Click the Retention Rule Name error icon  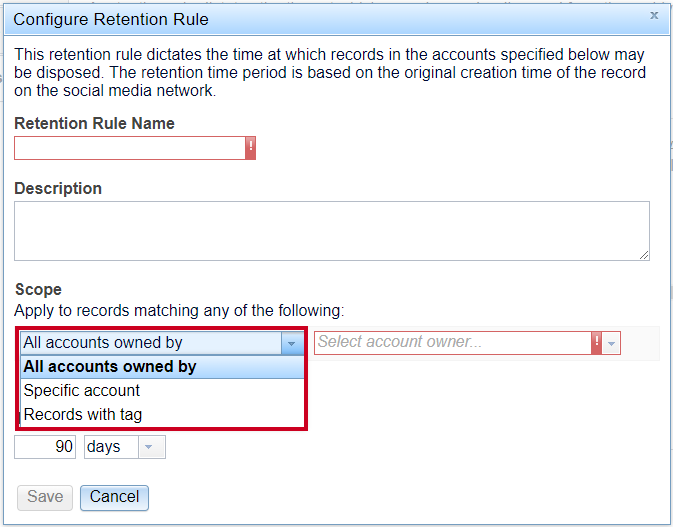250,148
